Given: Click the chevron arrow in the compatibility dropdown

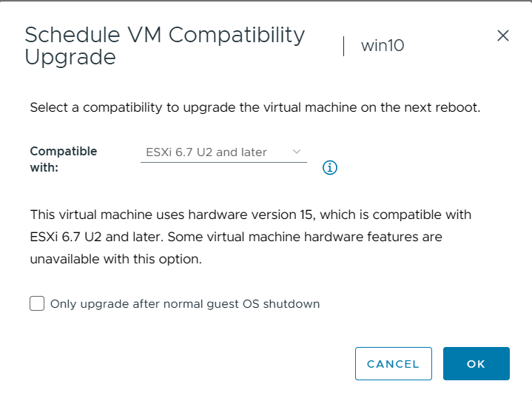Looking at the screenshot, I should coord(297,152).
